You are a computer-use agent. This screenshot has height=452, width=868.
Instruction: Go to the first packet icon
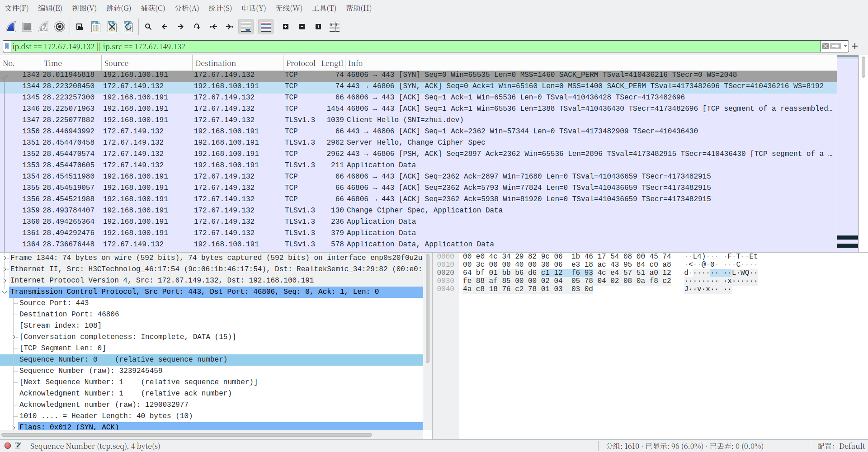213,27
